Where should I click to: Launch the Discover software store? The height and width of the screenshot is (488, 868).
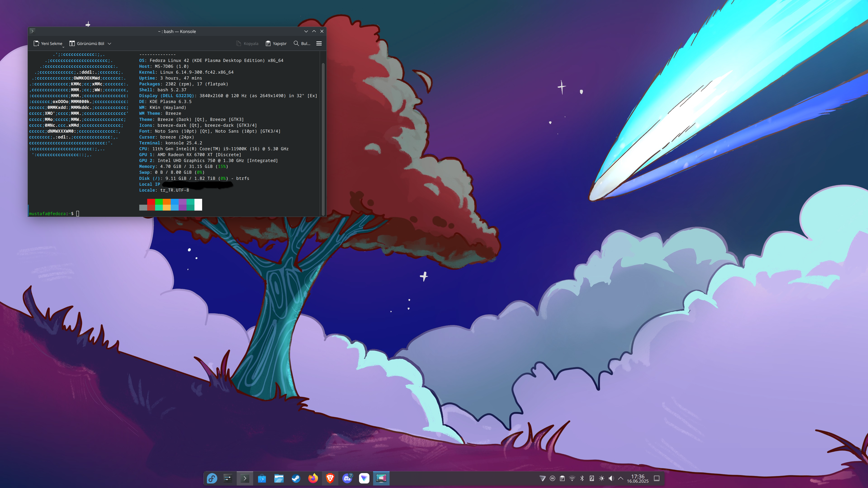pyautogui.click(x=262, y=478)
